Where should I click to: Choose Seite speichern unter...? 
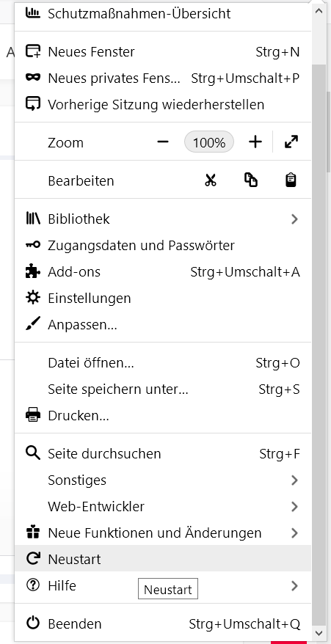tap(163, 389)
